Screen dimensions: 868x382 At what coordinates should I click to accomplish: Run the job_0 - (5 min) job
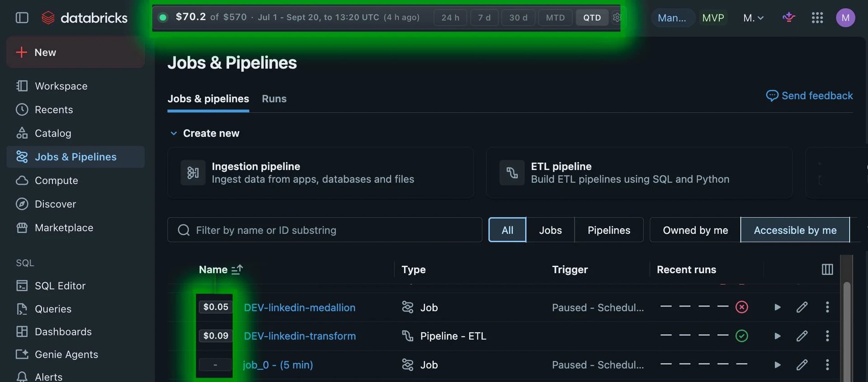[777, 365]
